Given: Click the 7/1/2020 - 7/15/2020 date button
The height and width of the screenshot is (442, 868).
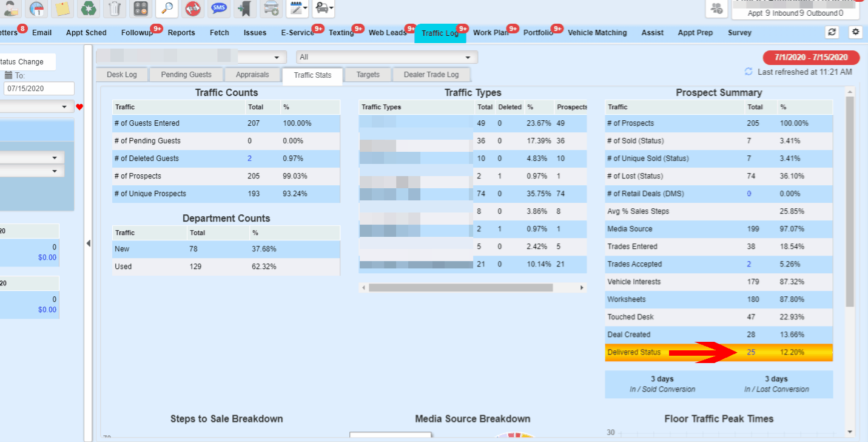Looking at the screenshot, I should [x=811, y=57].
